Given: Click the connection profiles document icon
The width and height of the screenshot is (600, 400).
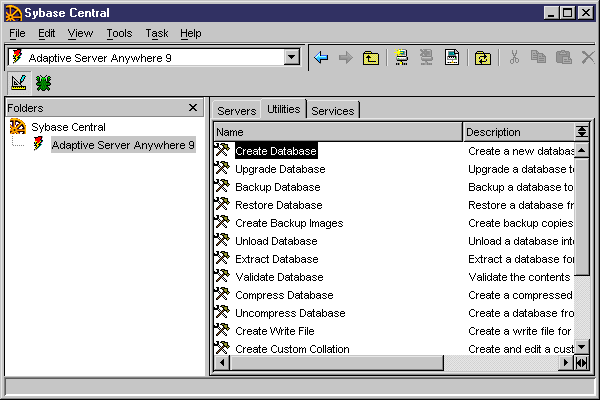Looking at the screenshot, I should point(452,57).
